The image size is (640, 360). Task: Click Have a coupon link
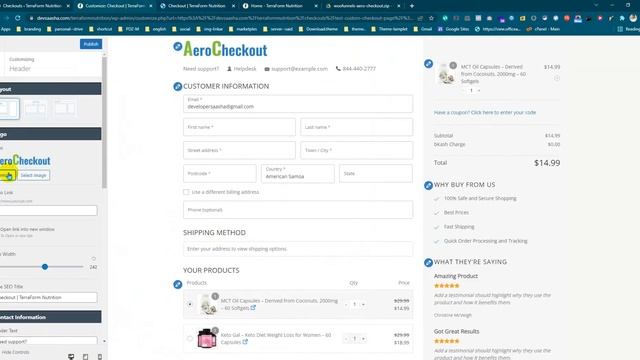[485, 112]
